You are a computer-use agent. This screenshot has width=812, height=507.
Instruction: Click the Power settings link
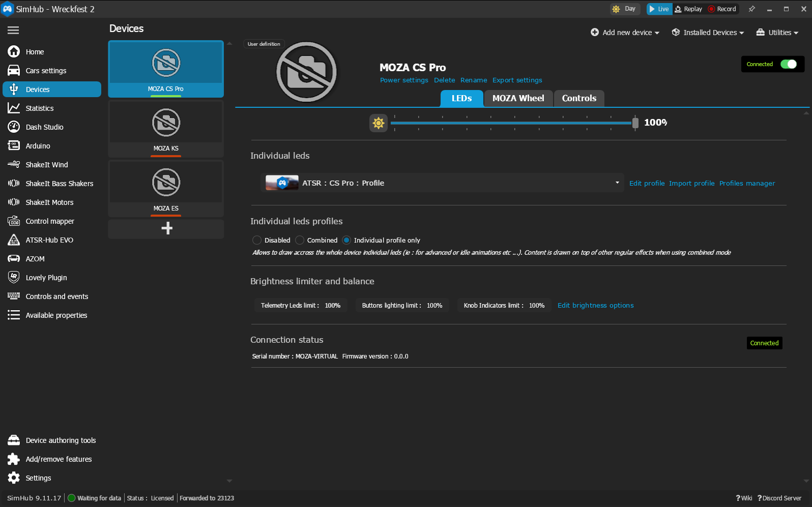tap(404, 80)
